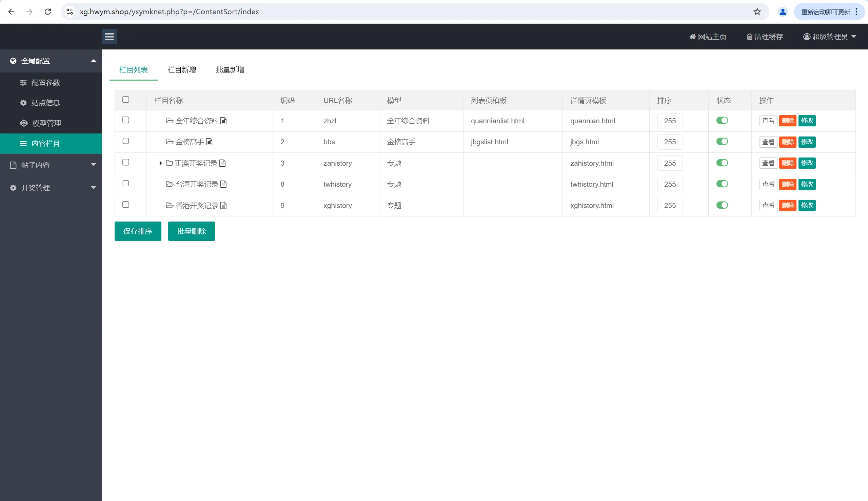The image size is (868, 501).
Task: Click the site info icon in the address bar
Action: (70, 12)
